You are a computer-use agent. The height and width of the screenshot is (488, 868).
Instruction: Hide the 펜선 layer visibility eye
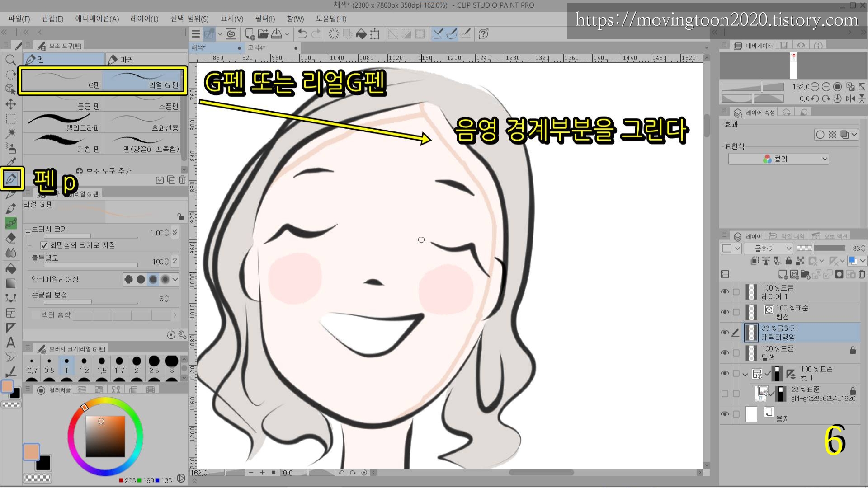point(725,312)
